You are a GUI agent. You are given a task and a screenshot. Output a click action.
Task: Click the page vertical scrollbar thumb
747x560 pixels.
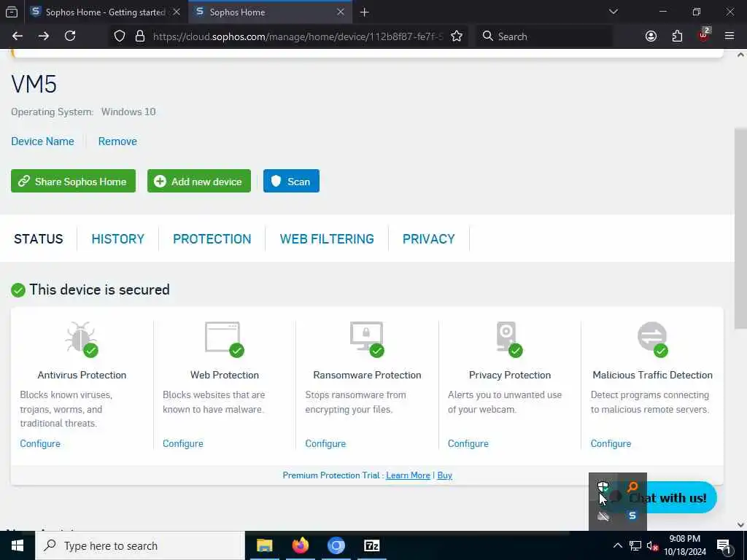[x=740, y=228]
